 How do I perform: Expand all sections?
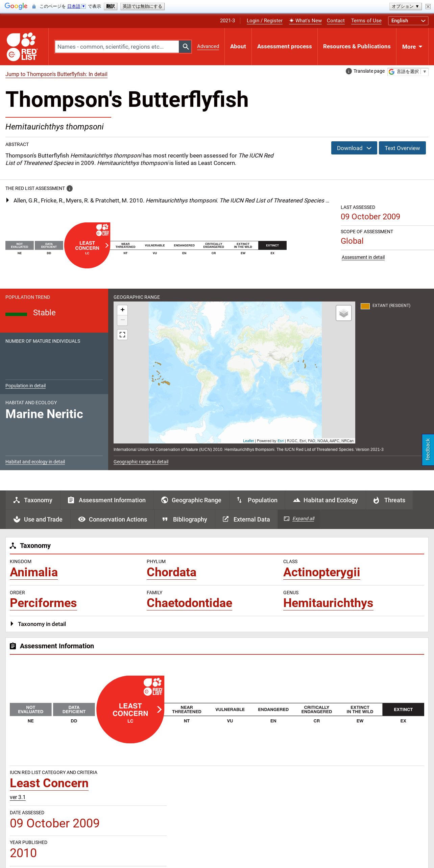(299, 519)
